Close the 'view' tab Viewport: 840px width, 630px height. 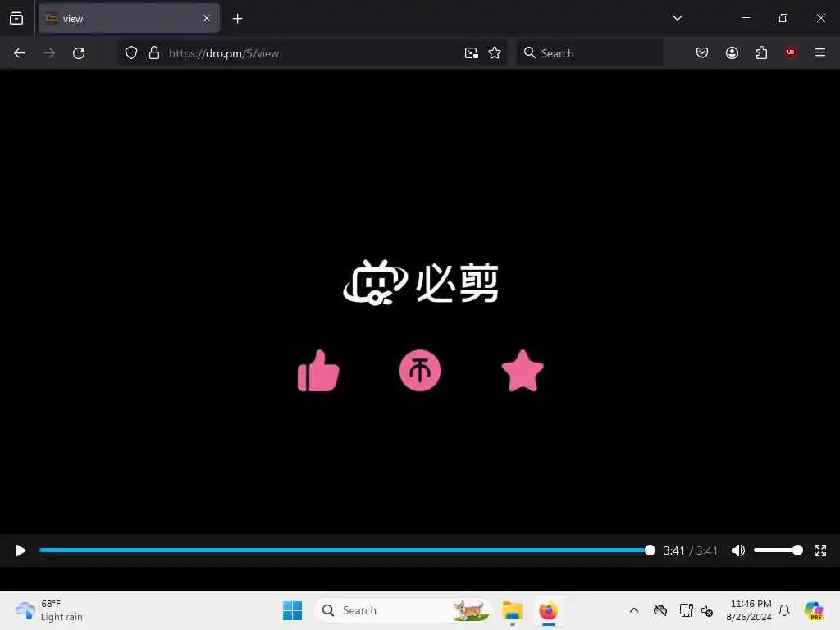tap(206, 19)
